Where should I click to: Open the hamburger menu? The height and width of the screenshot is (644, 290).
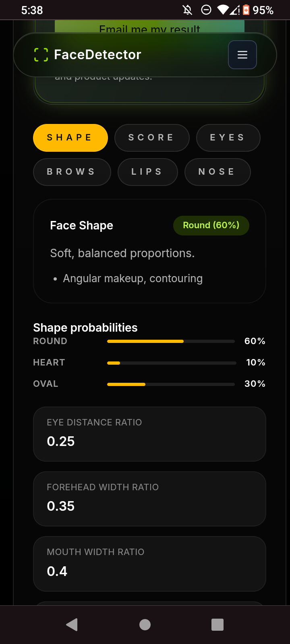242,55
